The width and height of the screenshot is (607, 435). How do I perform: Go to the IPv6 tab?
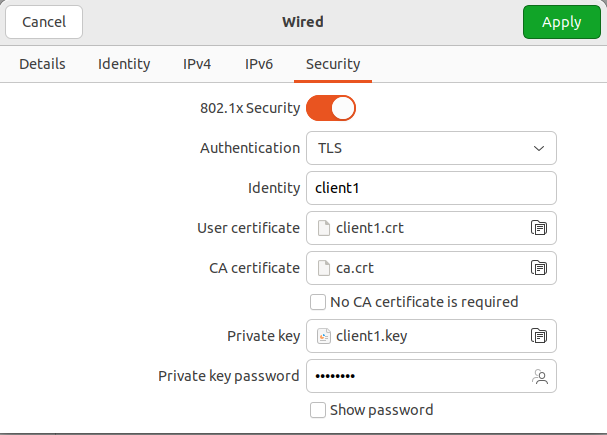[x=259, y=64]
